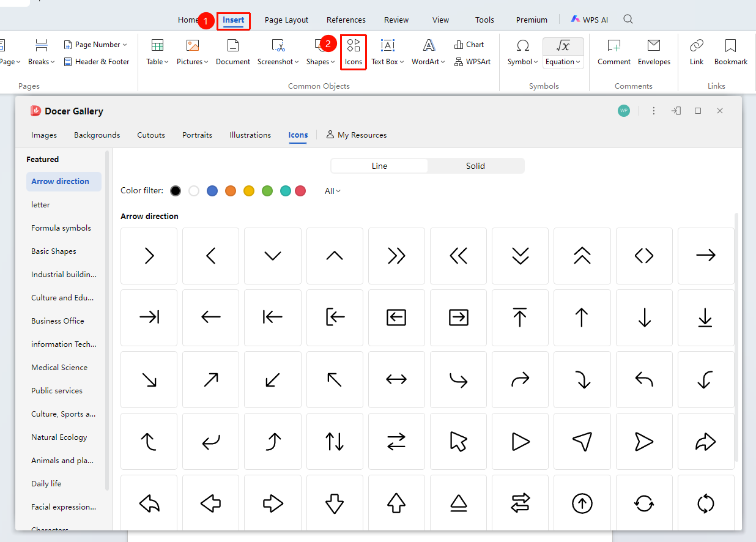Add a Bookmark from the ribbon

731,52
